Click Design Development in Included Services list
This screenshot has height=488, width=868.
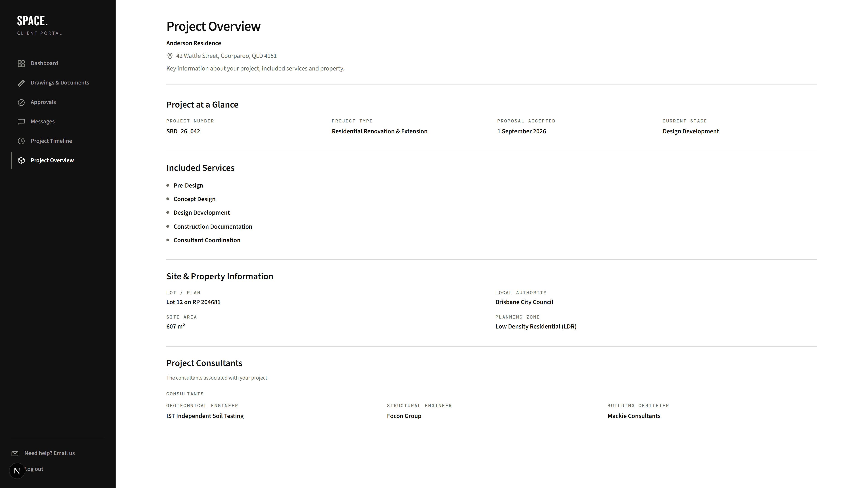tap(201, 213)
